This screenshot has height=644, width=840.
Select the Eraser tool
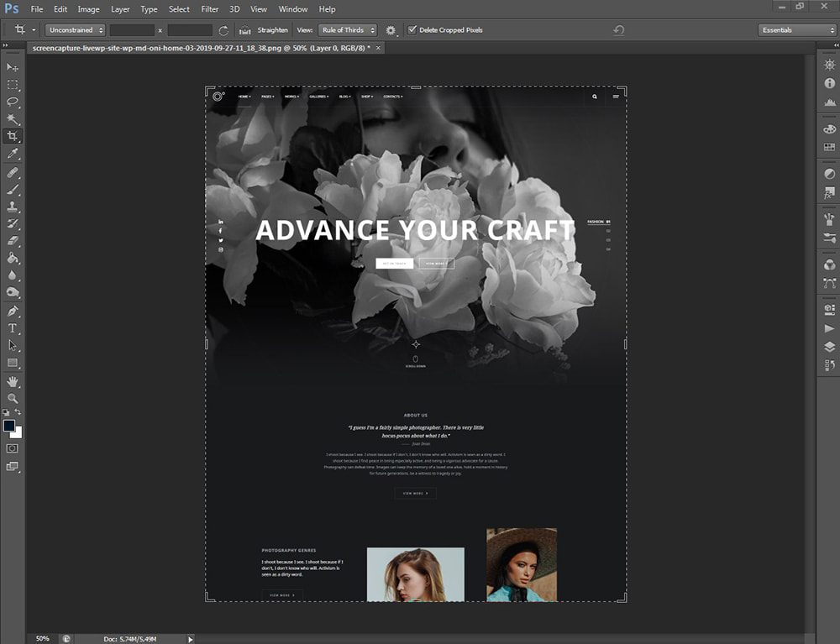13,241
